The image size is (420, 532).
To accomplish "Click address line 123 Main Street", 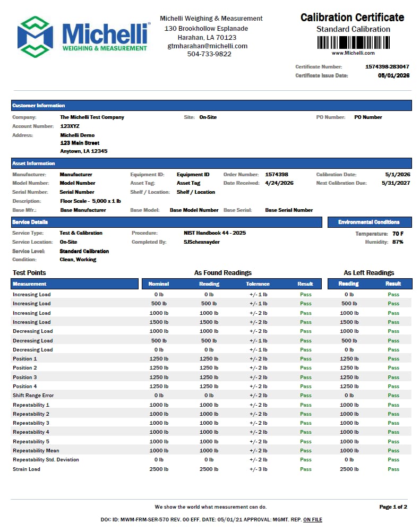I will (x=80, y=143).
